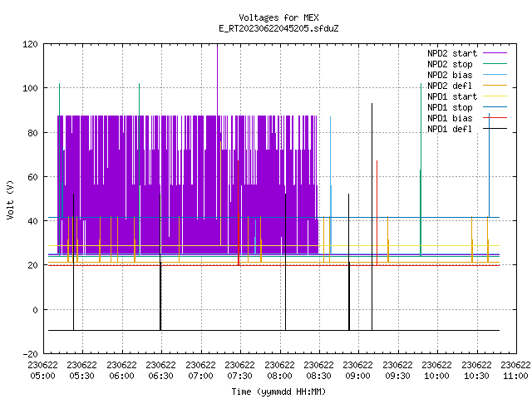This screenshot has height=399, width=532.
Task: Click the black NPD1 defl legend line
Action: [x=495, y=129]
